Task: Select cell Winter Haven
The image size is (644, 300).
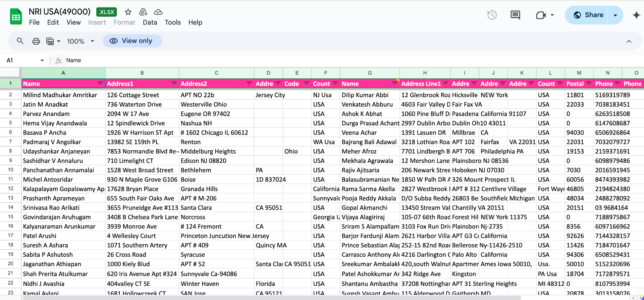Action: tap(216, 284)
